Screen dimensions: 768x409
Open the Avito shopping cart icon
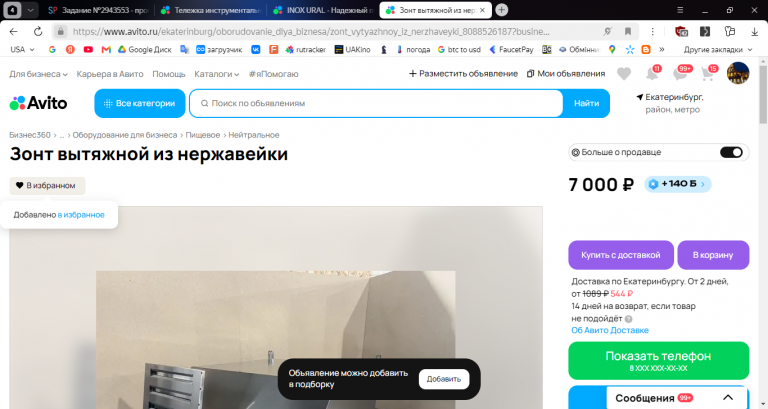708,74
